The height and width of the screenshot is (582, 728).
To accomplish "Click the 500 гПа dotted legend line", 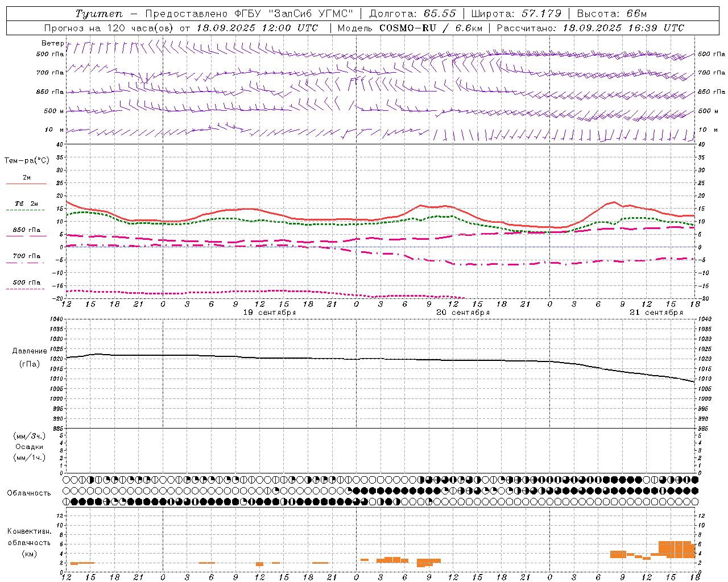I will pyautogui.click(x=25, y=289).
